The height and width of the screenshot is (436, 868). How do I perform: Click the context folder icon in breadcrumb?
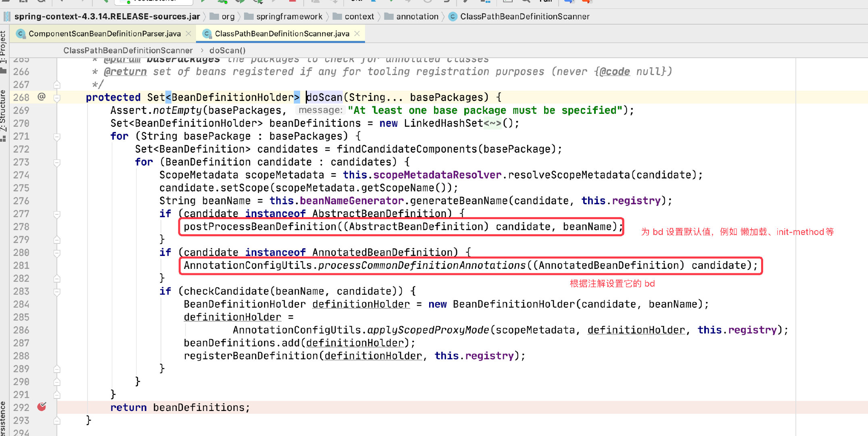click(337, 17)
